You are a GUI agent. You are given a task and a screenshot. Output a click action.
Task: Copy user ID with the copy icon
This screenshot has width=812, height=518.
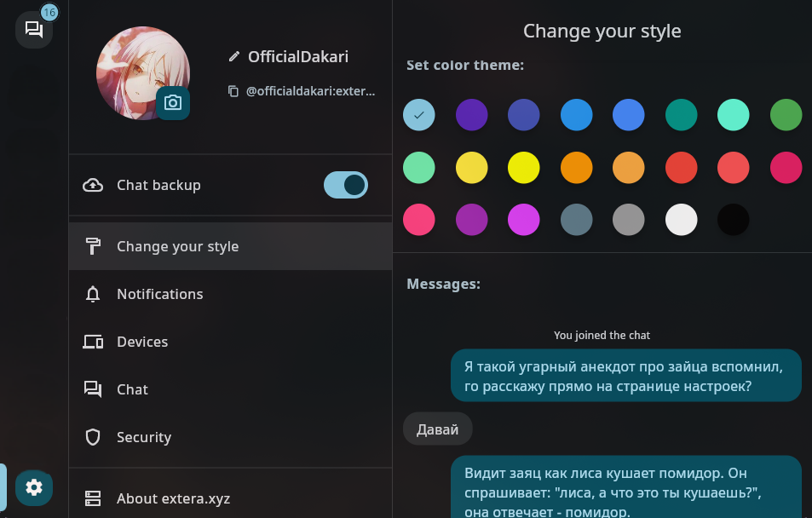pos(233,90)
